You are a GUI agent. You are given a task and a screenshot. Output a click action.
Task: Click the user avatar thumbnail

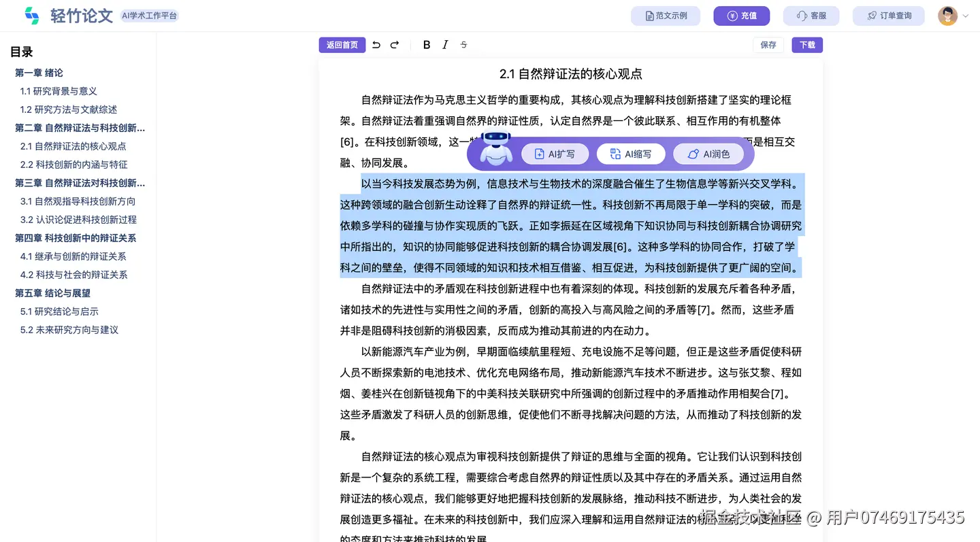pos(947,15)
